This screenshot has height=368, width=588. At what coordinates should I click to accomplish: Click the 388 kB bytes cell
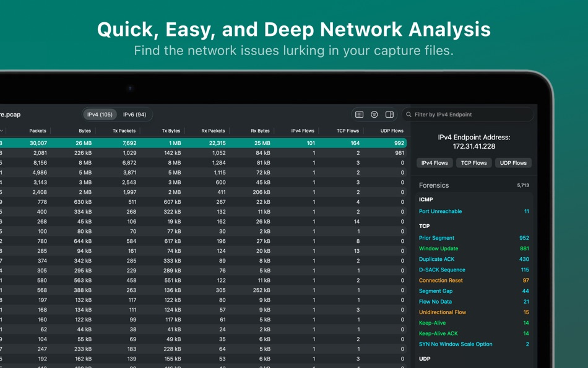point(83,290)
